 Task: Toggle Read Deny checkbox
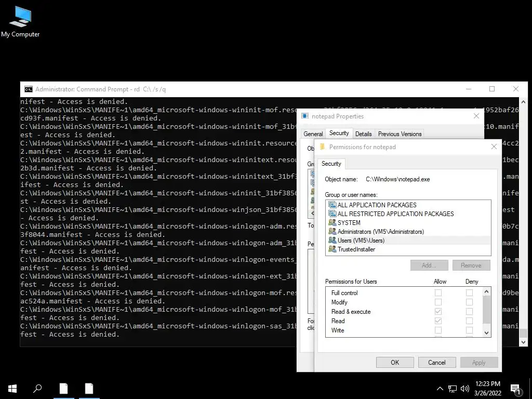469,321
